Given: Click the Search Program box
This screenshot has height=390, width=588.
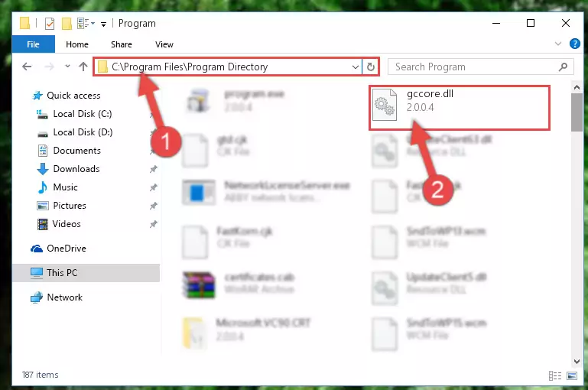Looking at the screenshot, I should tap(480, 67).
